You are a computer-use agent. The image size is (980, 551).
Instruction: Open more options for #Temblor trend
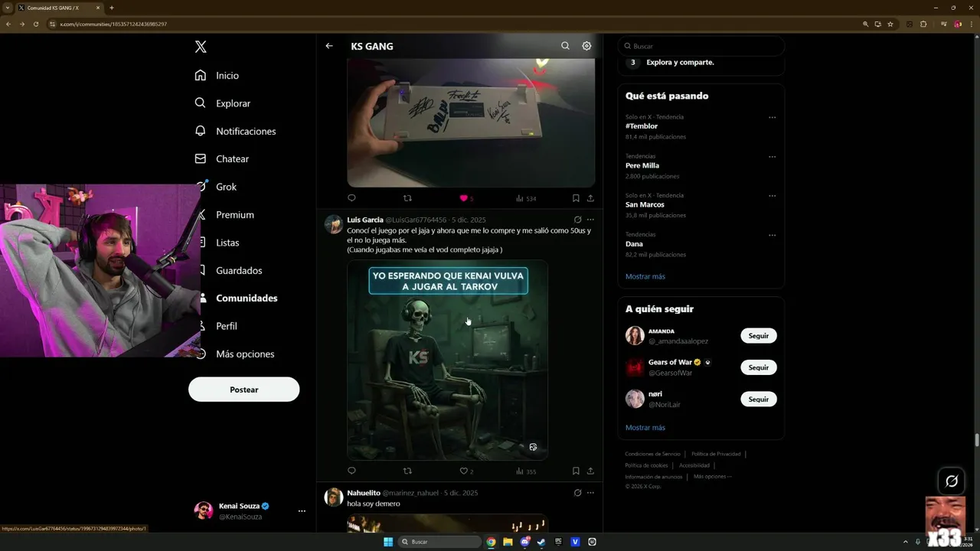pyautogui.click(x=772, y=118)
